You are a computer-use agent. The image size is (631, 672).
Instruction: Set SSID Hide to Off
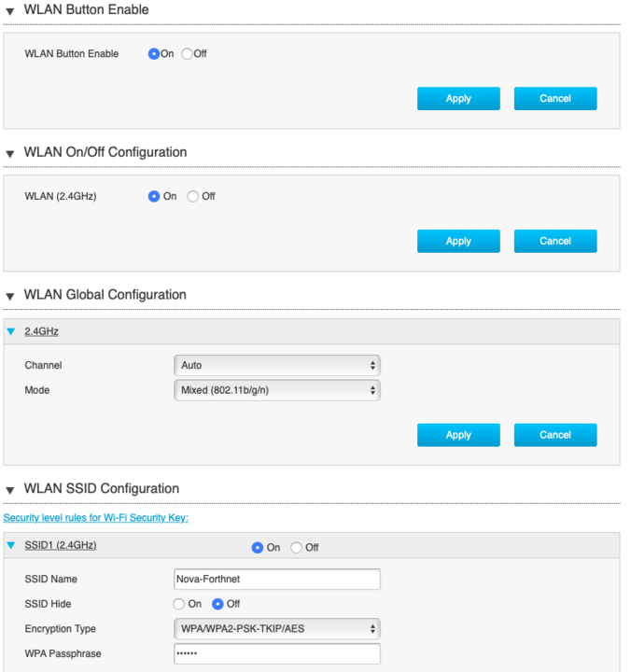[x=217, y=604]
